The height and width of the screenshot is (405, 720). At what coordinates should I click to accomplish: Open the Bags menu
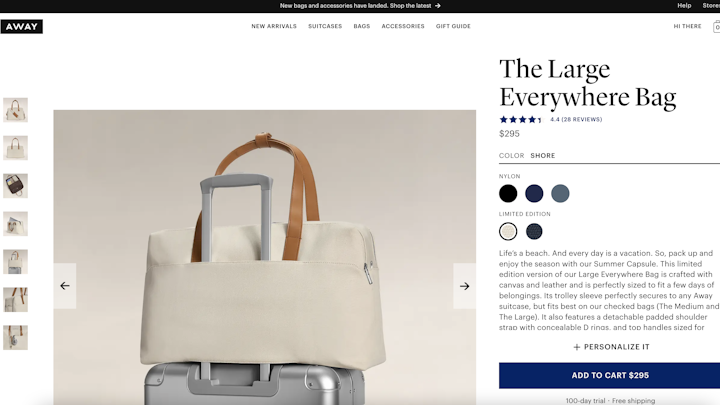[362, 26]
